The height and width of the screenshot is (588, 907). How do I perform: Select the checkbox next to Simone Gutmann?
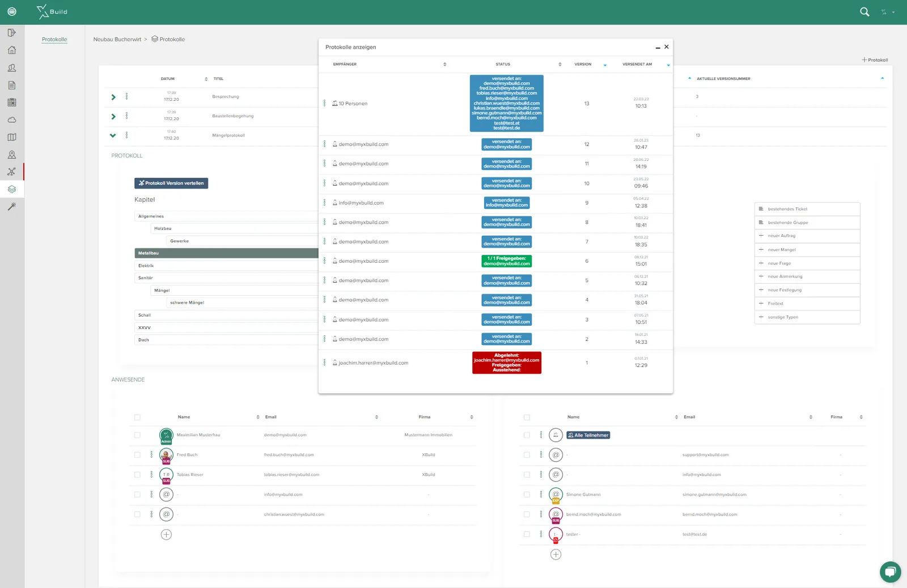click(x=527, y=495)
